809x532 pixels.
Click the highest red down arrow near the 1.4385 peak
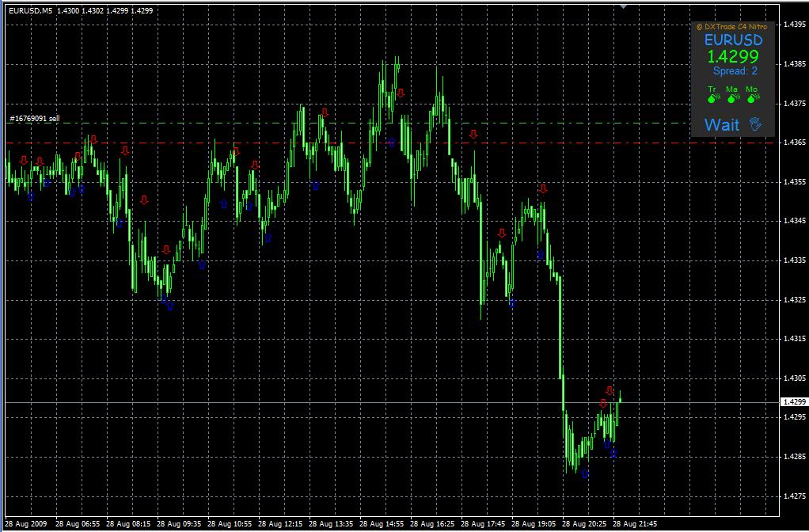[x=401, y=93]
